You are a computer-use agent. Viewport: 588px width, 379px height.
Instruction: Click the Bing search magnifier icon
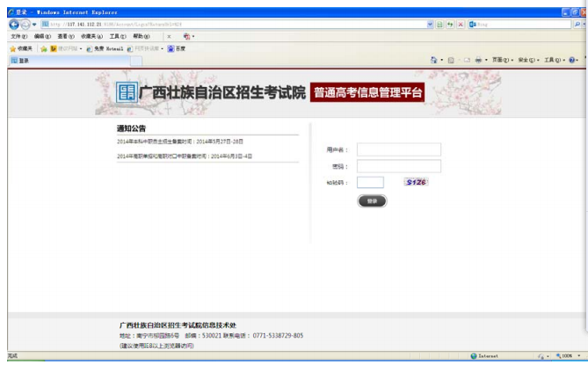pyautogui.click(x=577, y=25)
